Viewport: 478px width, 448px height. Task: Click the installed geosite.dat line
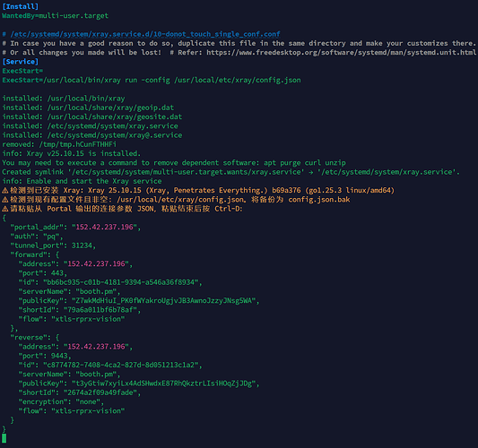coord(92,116)
